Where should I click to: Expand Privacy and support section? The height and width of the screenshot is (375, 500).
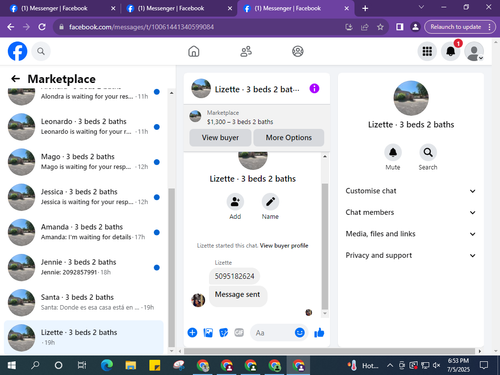click(411, 255)
